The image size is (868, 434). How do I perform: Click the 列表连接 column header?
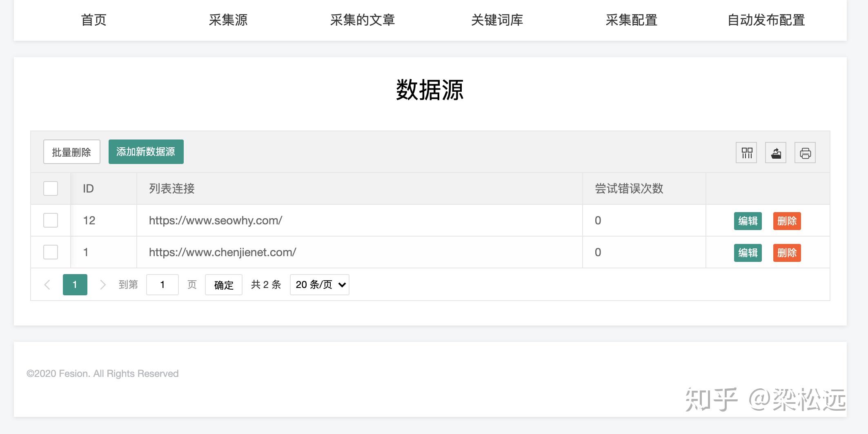359,188
